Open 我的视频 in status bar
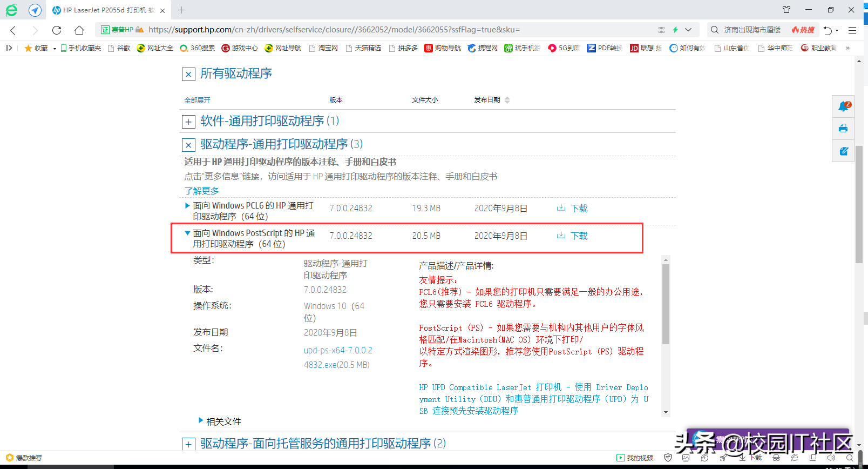This screenshot has width=868, height=469. (x=635, y=458)
